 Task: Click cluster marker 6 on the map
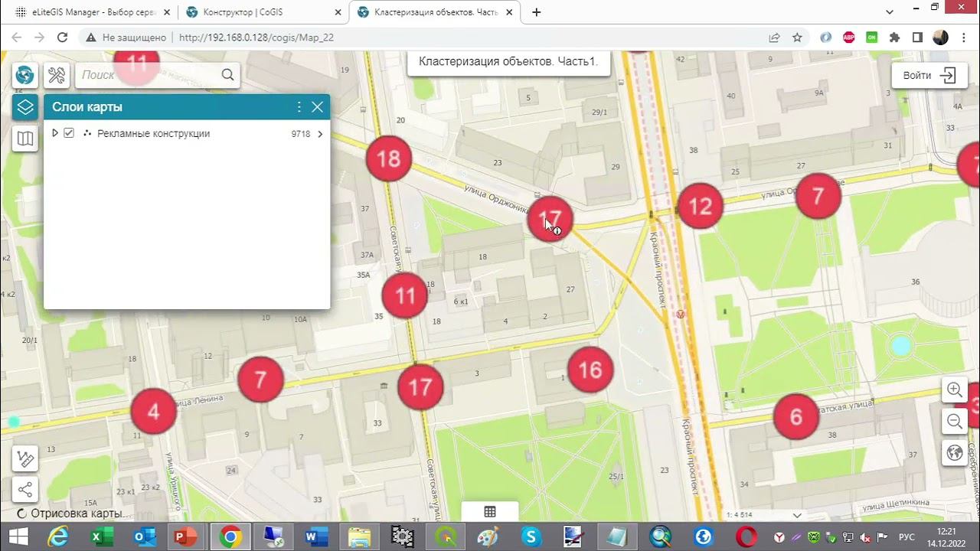pyautogui.click(x=796, y=417)
